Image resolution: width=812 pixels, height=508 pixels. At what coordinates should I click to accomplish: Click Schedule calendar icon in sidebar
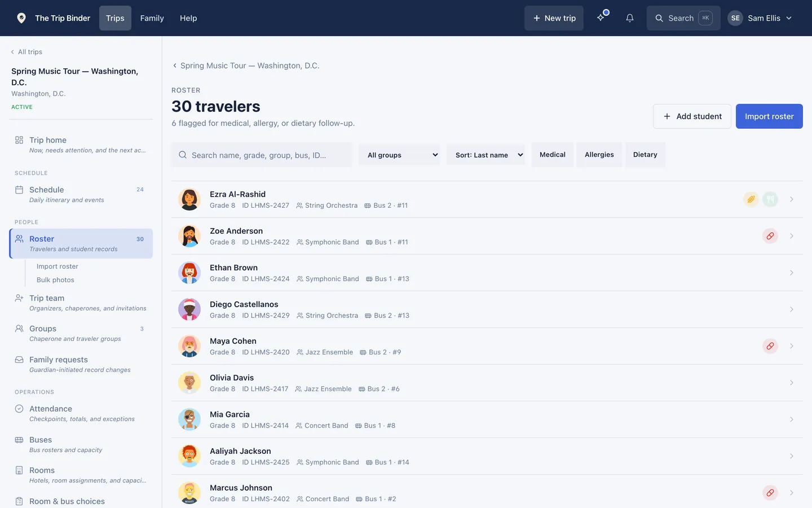[19, 190]
